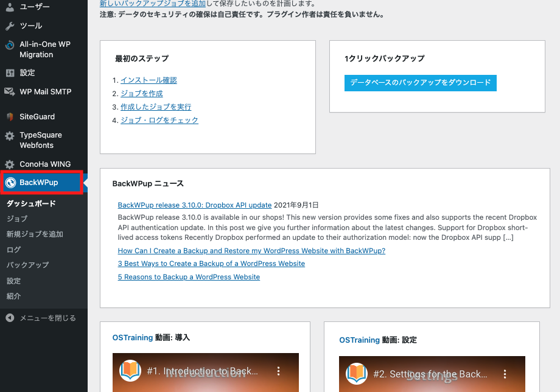560x392 pixels.
Task: Open 3 Best Ways to Create Backup link
Action: tap(211, 264)
